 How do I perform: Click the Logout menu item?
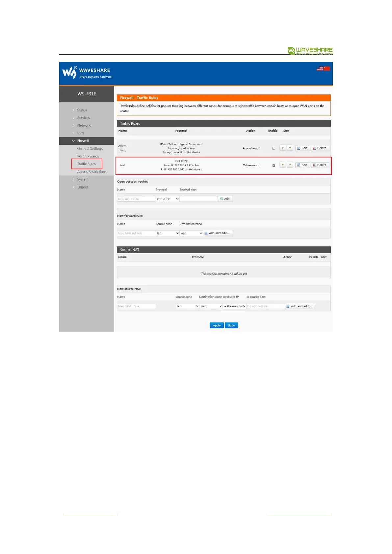83,187
